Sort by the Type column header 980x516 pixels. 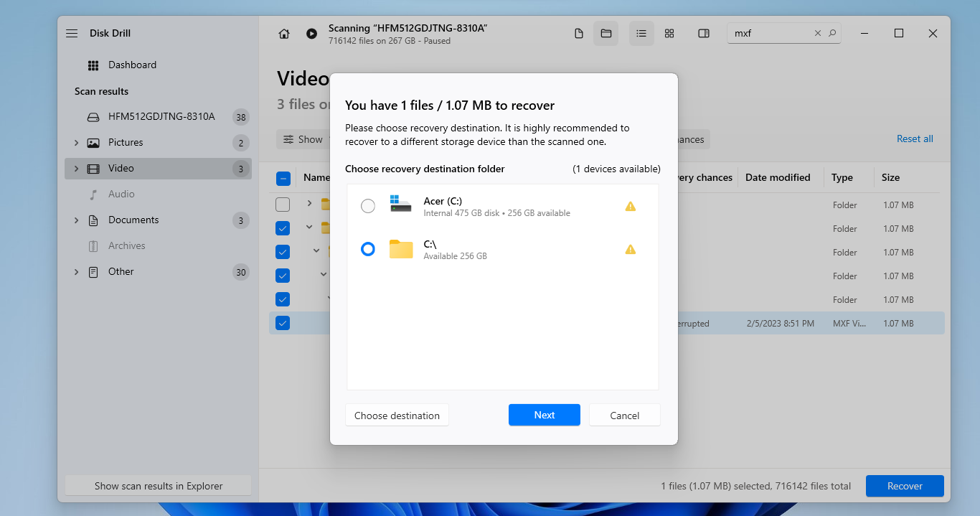coord(842,178)
